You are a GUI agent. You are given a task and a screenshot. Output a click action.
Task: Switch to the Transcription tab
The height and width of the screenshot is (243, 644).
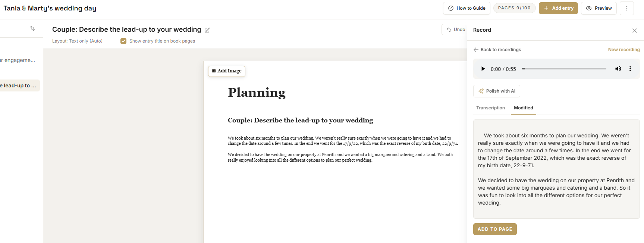[x=490, y=108]
